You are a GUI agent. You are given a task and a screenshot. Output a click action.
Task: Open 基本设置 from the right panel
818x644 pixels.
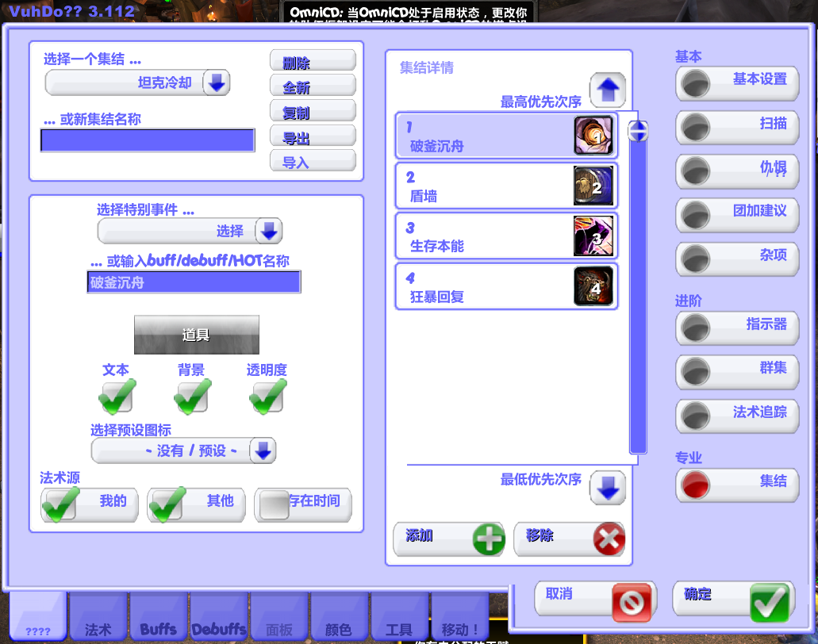coord(737,84)
